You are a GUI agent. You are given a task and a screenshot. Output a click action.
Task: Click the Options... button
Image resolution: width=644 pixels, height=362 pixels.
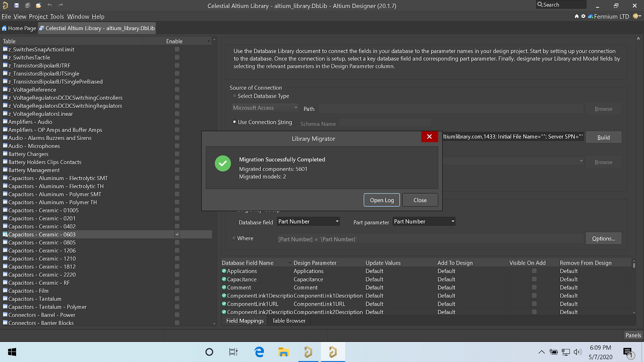click(x=603, y=239)
